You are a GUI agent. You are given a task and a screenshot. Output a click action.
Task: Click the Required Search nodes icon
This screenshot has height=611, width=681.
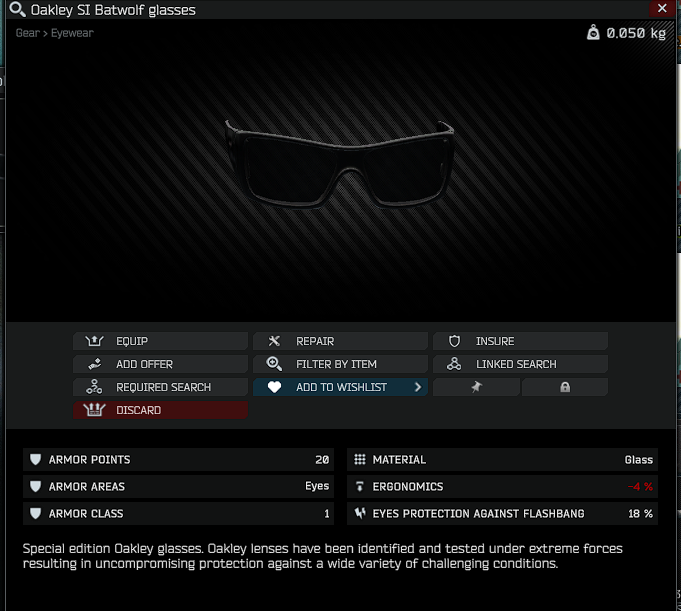pyautogui.click(x=94, y=387)
